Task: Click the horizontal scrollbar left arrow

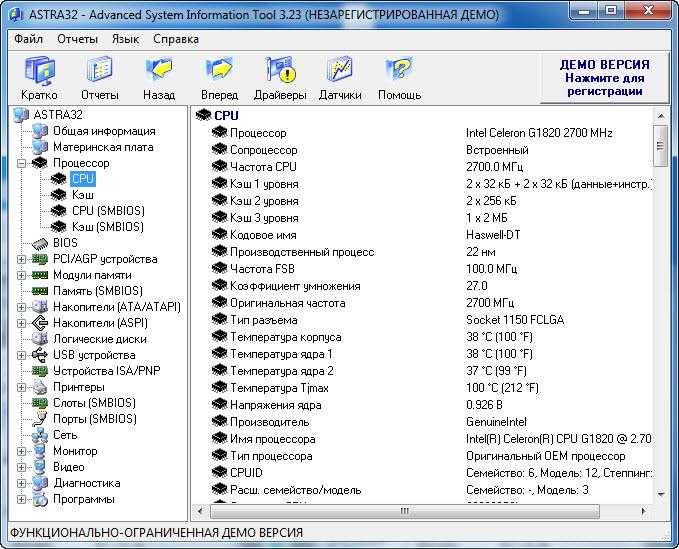Action: 200,511
